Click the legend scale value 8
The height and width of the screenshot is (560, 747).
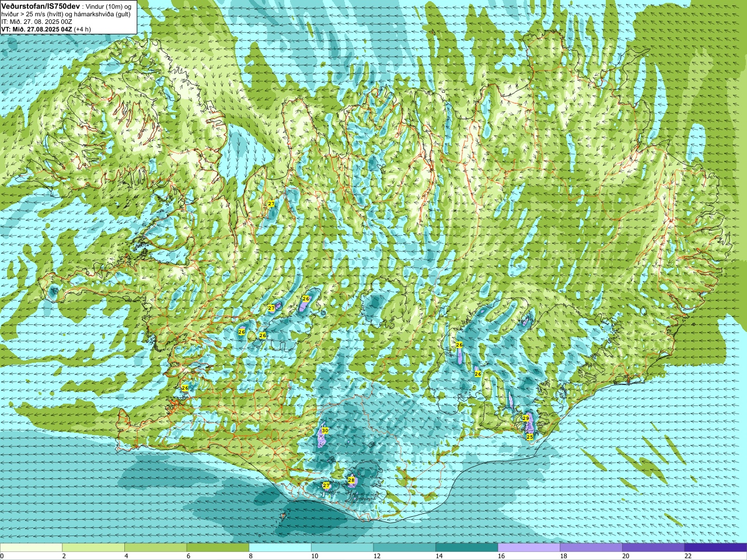251,556
